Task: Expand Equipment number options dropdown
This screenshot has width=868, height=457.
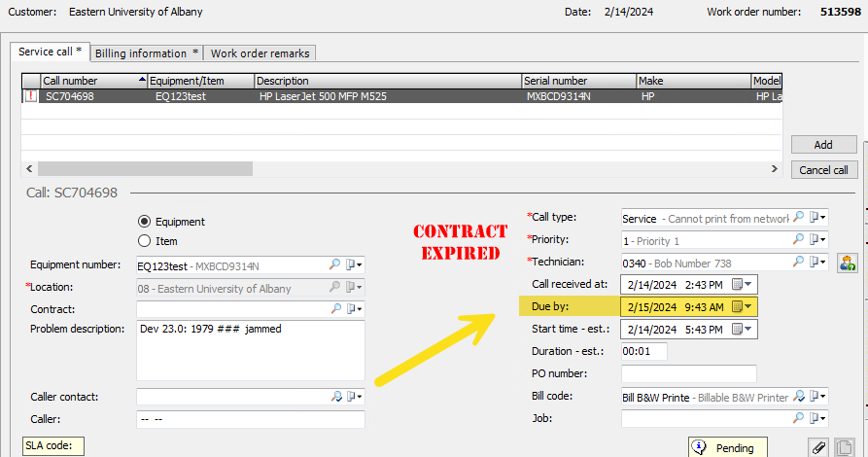Action: pyautogui.click(x=354, y=264)
